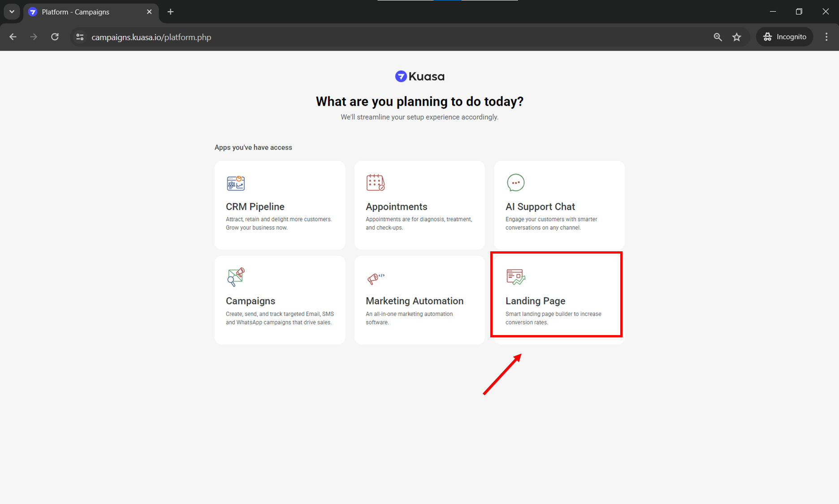
Task: Expand the tab search dropdown arrow
Action: (12, 12)
